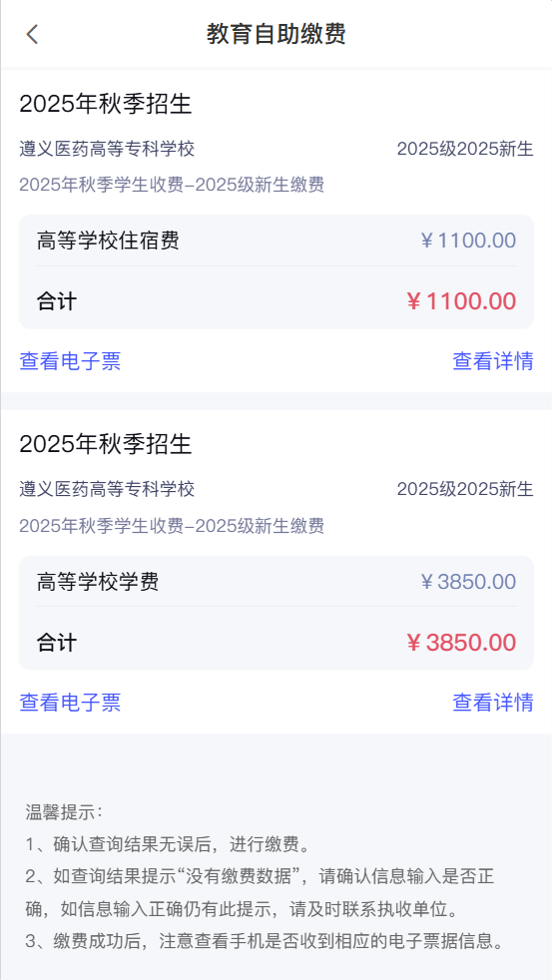Select the second 2025年秋季招生 heading
The height and width of the screenshot is (980, 552).
click(105, 444)
